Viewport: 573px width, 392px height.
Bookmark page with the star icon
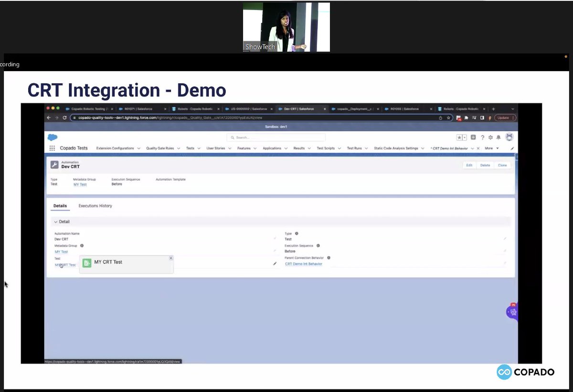click(x=449, y=117)
